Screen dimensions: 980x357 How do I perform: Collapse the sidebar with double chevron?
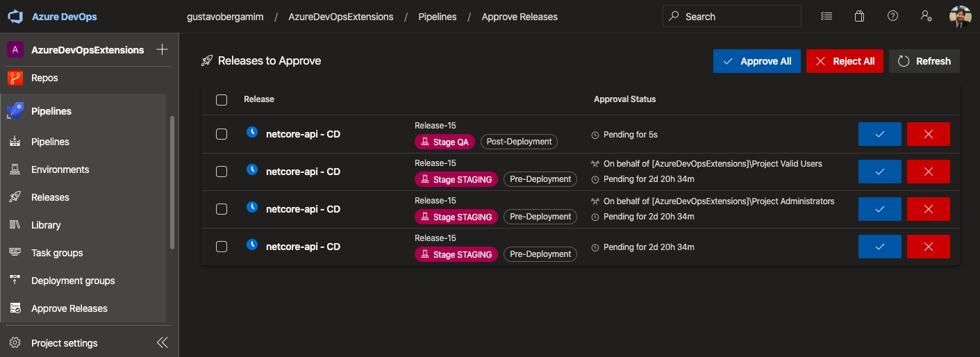point(162,342)
